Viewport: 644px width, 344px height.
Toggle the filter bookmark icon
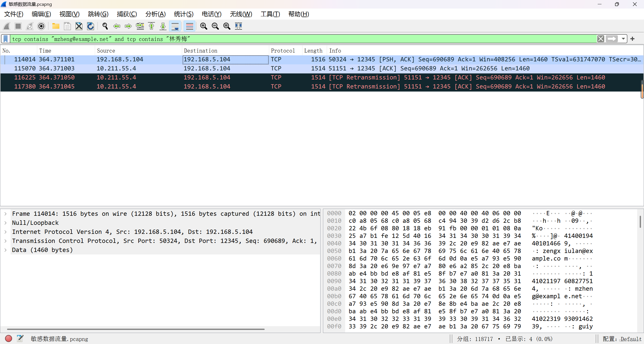click(6, 39)
